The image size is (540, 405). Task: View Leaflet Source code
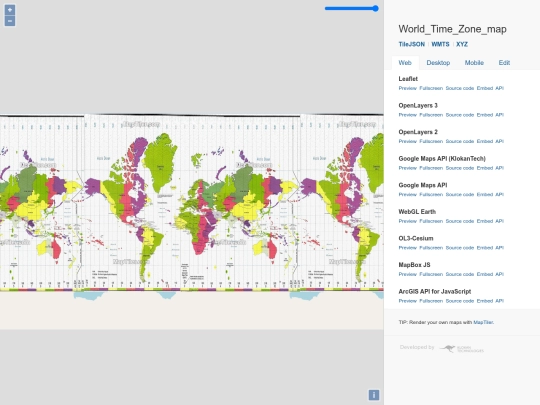point(460,88)
